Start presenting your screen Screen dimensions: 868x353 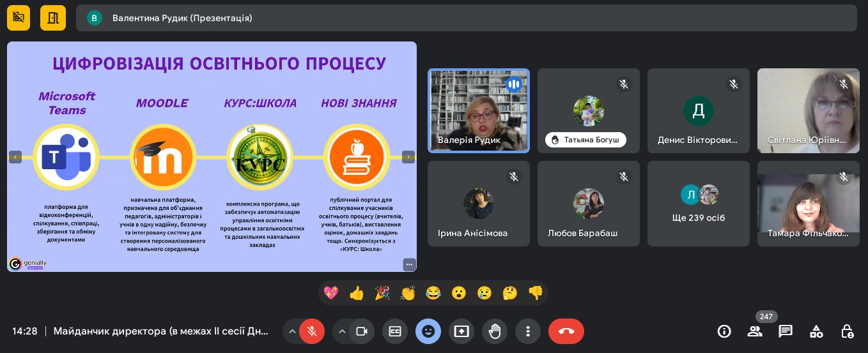461,331
